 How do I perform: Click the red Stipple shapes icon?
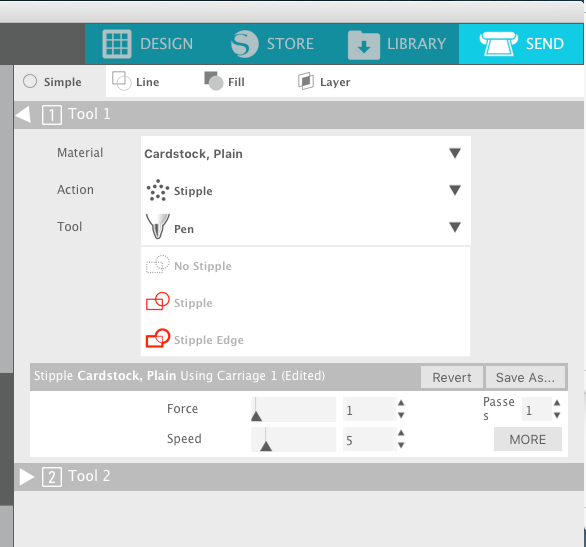click(157, 301)
